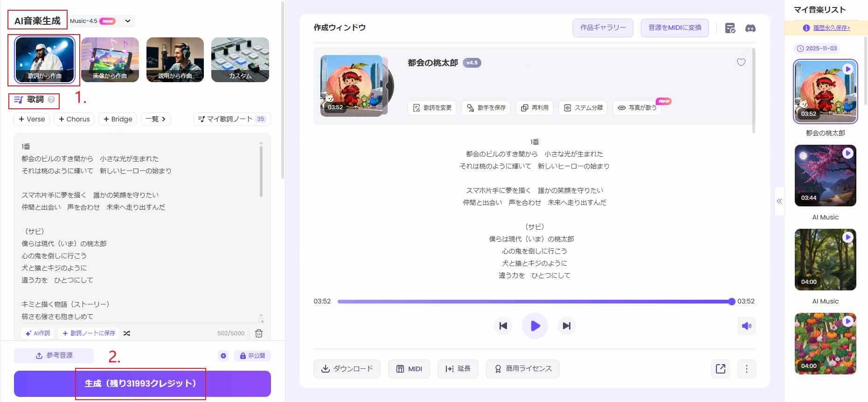The height and width of the screenshot is (402, 868).
Task: Favorite 都会の桃太郎 with the heart icon
Action: 741,62
